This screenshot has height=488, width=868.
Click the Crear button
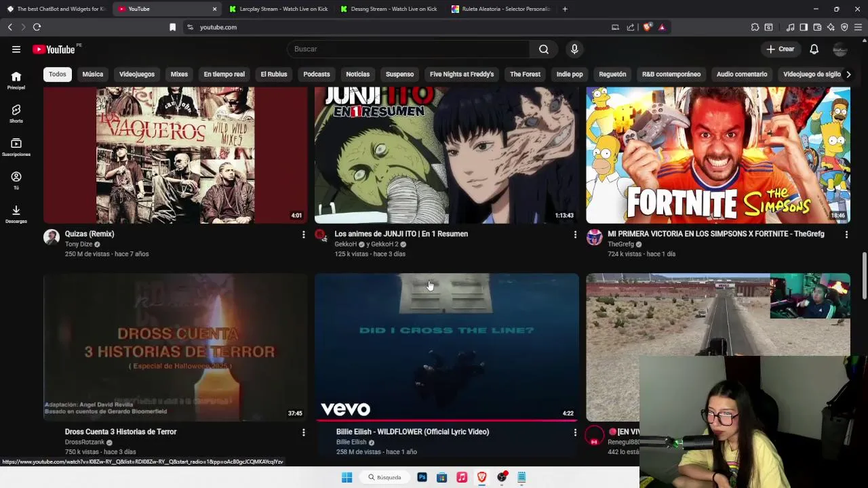(x=780, y=49)
